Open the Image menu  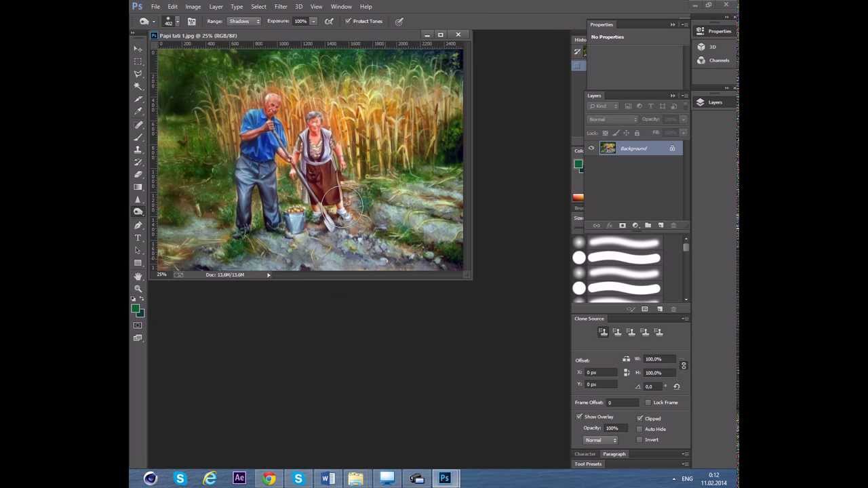point(193,7)
